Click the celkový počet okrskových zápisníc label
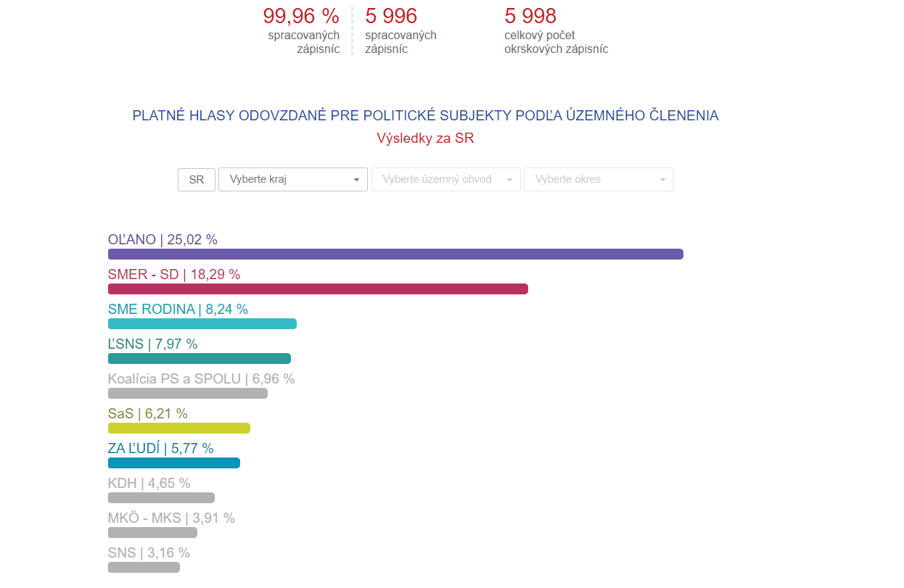The height and width of the screenshot is (588, 904). pyautogui.click(x=556, y=42)
